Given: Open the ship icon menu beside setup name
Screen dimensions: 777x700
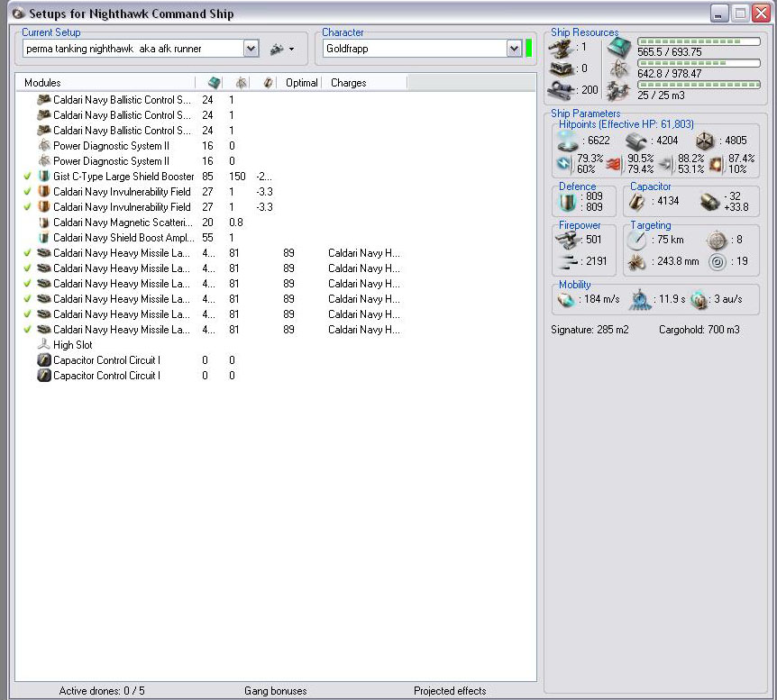Looking at the screenshot, I should (x=282, y=49).
